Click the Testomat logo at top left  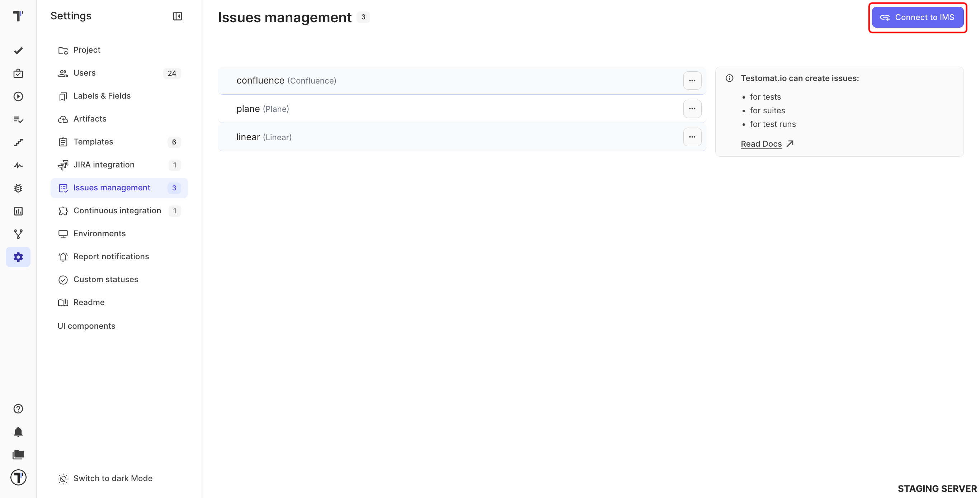click(18, 16)
